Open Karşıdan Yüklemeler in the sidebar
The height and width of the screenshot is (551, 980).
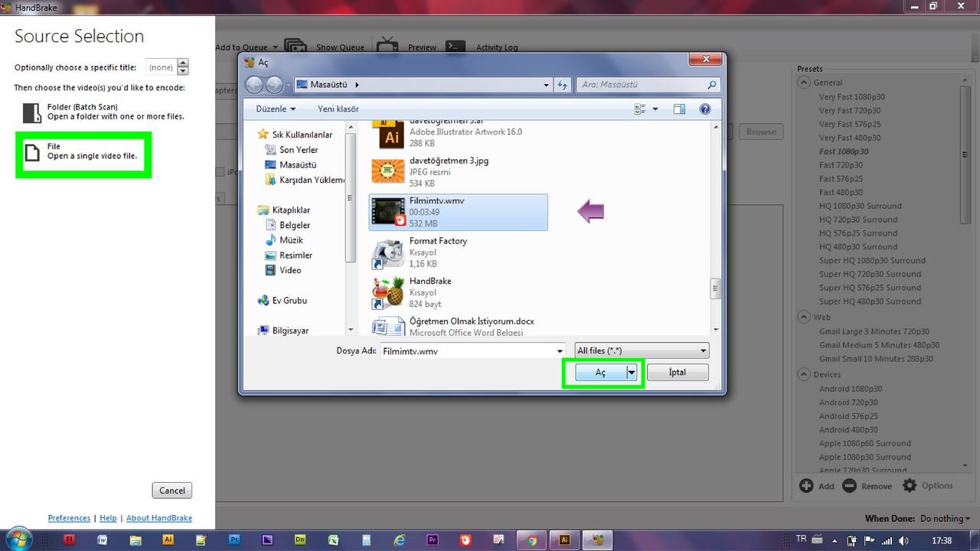(304, 180)
